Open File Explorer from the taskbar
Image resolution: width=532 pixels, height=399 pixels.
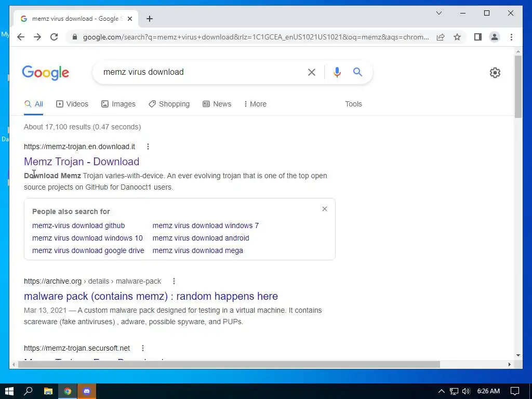point(48,391)
